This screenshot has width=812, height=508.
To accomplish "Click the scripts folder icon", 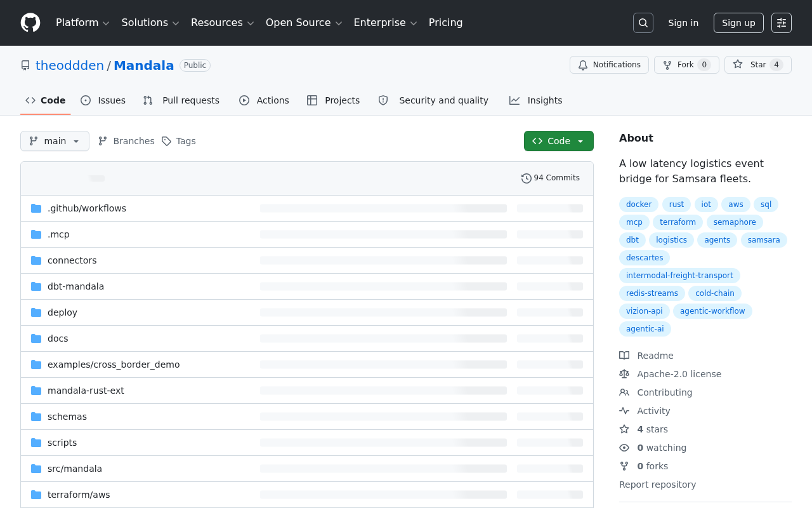I will coord(36,443).
